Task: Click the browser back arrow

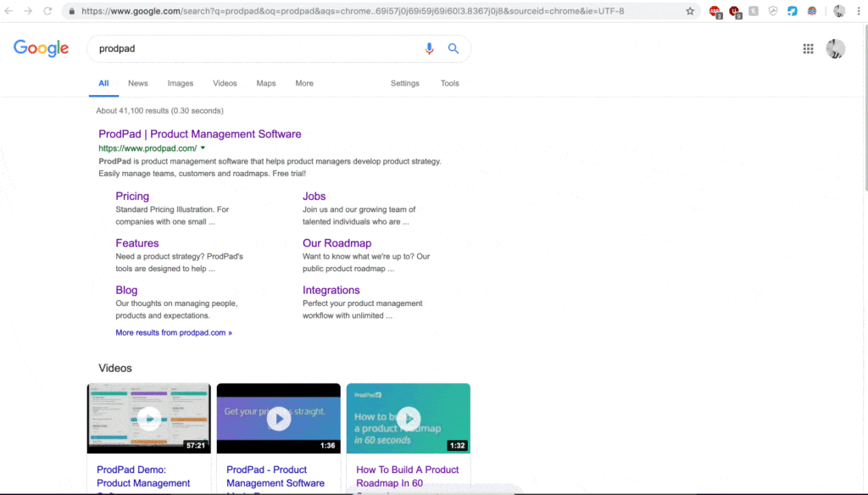Action: tap(8, 11)
